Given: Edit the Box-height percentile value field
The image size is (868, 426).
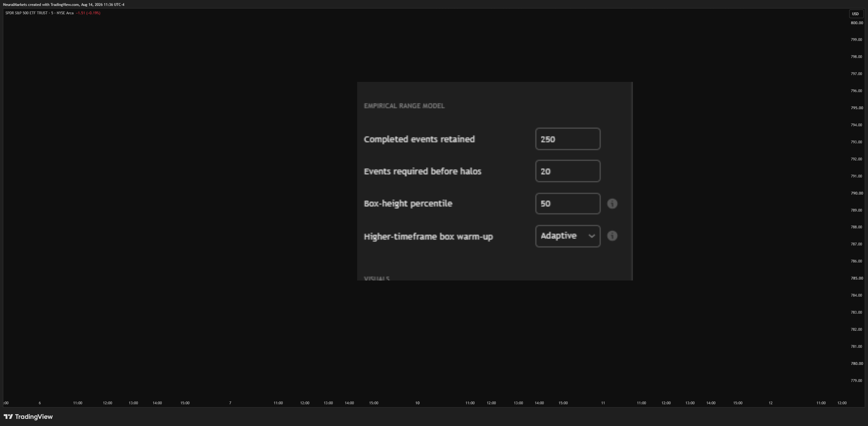Looking at the screenshot, I should (x=568, y=204).
